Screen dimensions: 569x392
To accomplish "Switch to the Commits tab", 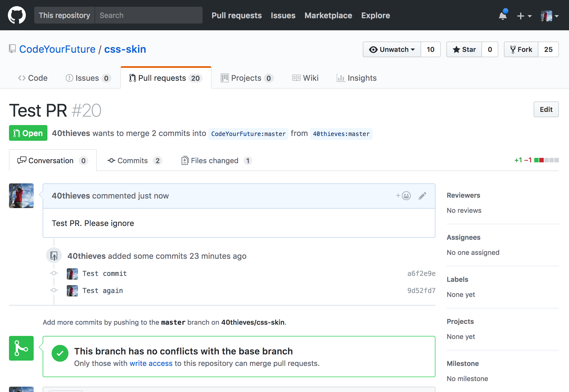I will tap(135, 160).
